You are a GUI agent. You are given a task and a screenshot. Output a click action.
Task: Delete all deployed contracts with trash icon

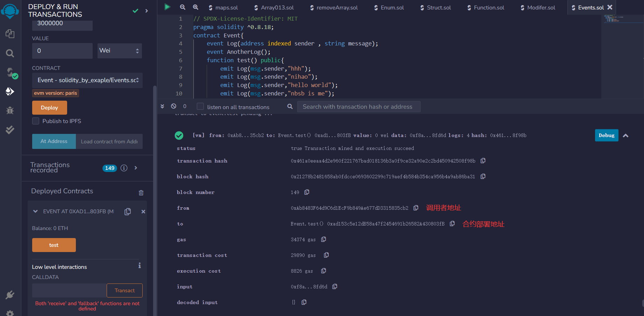pyautogui.click(x=141, y=193)
